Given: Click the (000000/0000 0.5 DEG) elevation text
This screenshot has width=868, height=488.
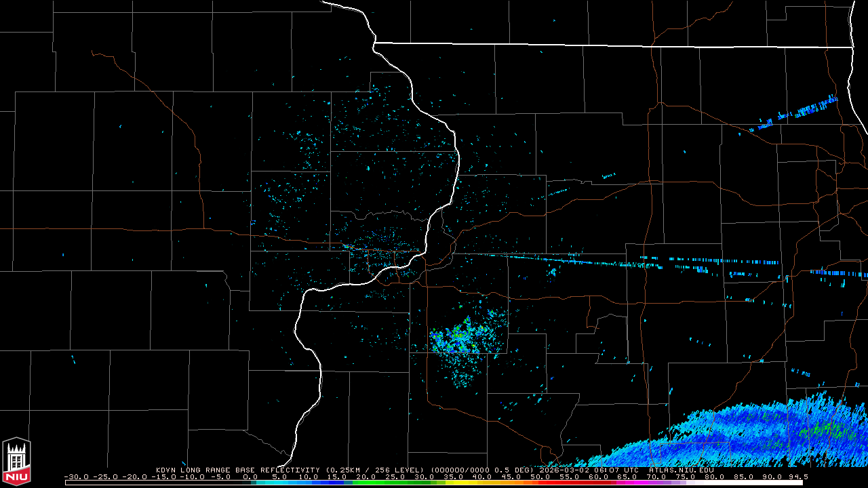Looking at the screenshot, I should [x=483, y=470].
